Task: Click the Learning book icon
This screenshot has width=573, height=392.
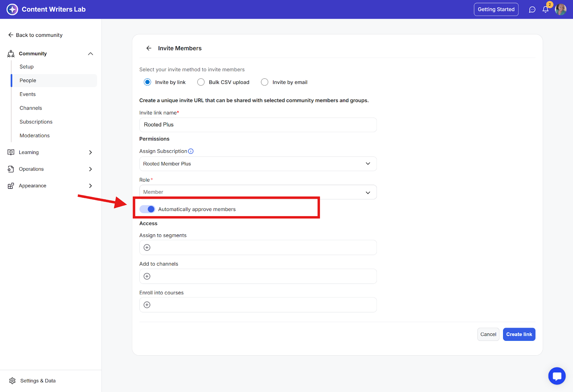Action: 11,153
